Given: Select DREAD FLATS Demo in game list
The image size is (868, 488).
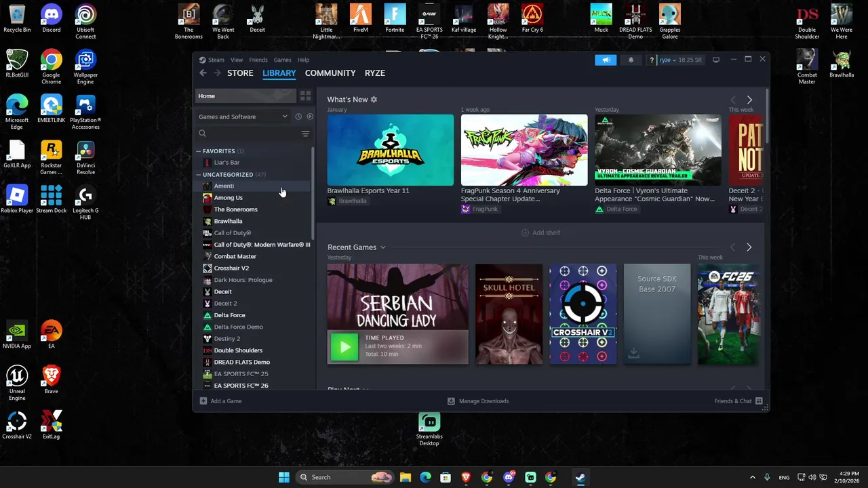Looking at the screenshot, I should click(x=241, y=362).
